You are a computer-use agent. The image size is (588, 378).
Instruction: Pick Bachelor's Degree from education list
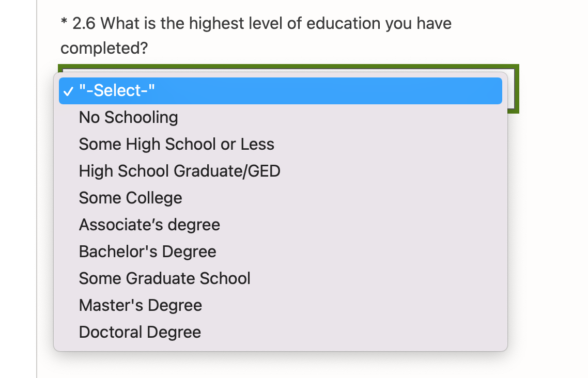pos(147,252)
